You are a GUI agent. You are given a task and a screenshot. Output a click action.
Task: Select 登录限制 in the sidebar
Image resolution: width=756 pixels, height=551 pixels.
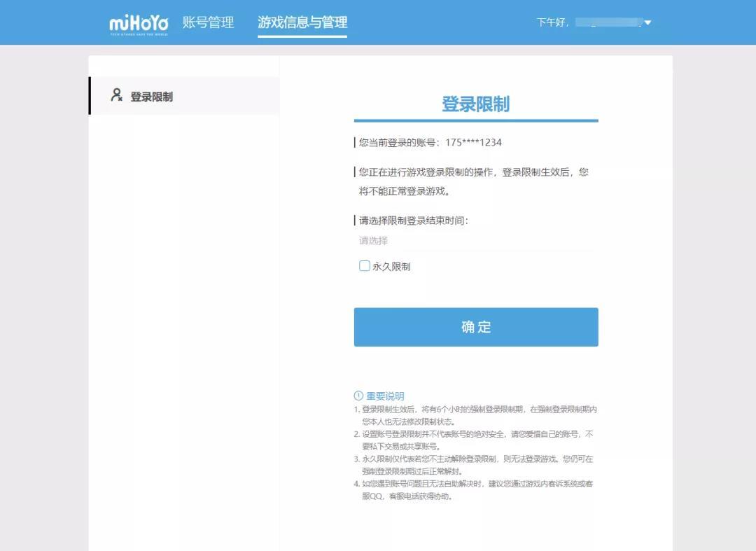coord(185,96)
